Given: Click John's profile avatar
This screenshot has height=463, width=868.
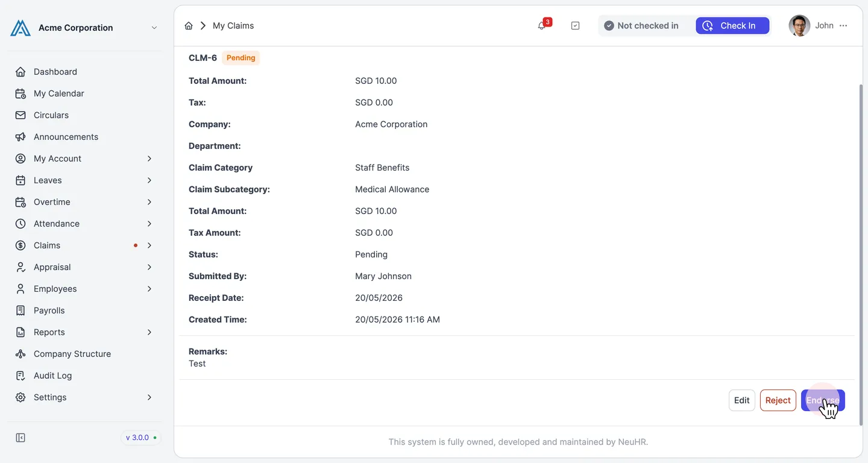Looking at the screenshot, I should [799, 26].
